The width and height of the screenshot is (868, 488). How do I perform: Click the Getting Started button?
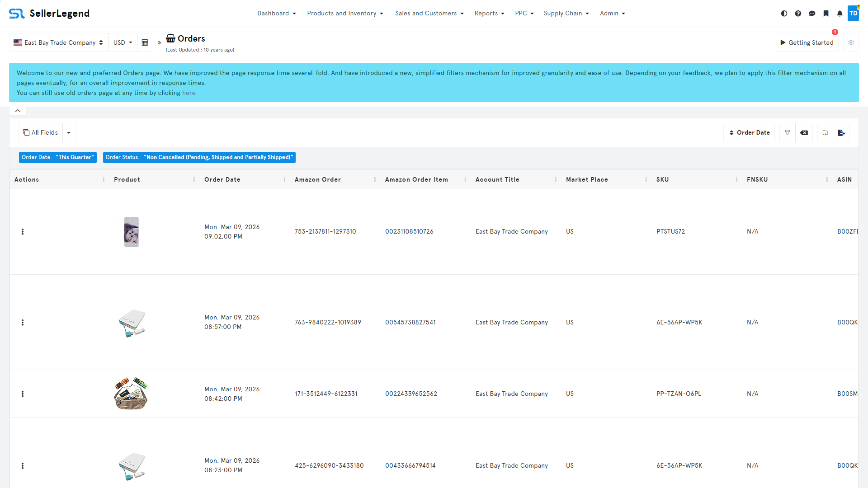(x=807, y=42)
